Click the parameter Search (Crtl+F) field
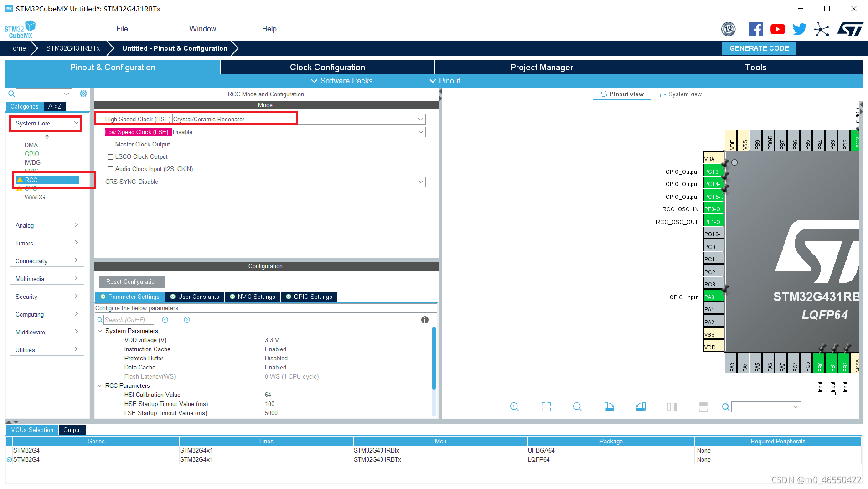The image size is (868, 489). pyautogui.click(x=129, y=320)
